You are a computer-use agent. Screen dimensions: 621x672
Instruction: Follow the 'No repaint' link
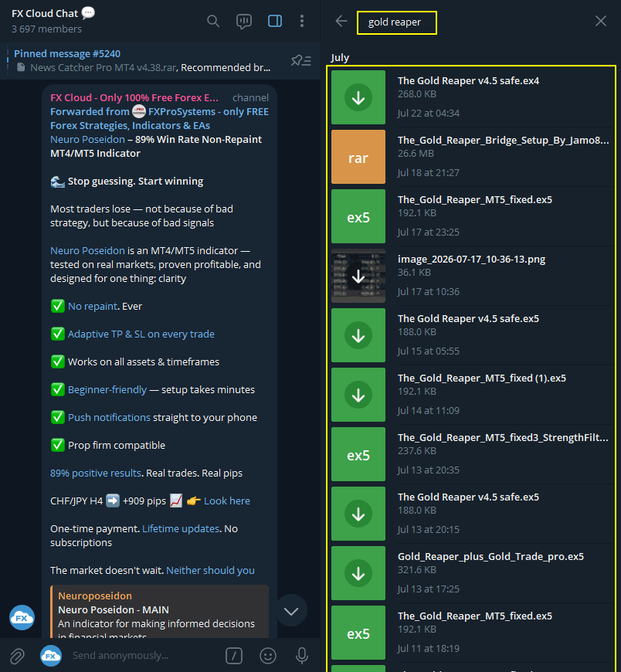tap(93, 306)
